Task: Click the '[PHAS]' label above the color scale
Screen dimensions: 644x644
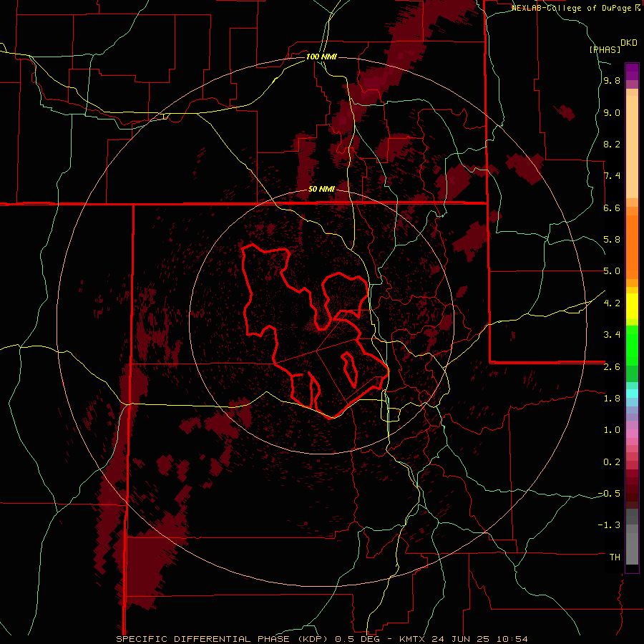Action: pos(605,49)
